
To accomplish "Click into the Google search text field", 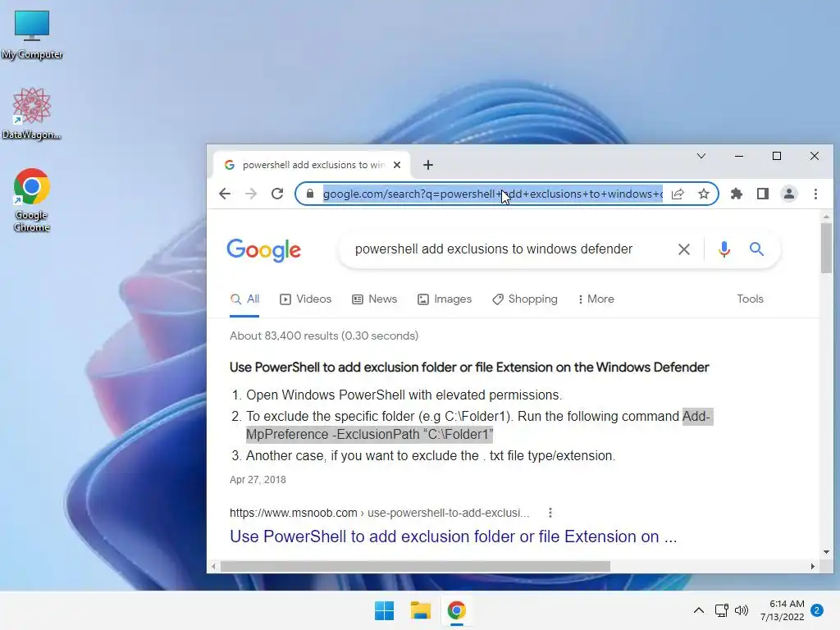I will pos(493,249).
